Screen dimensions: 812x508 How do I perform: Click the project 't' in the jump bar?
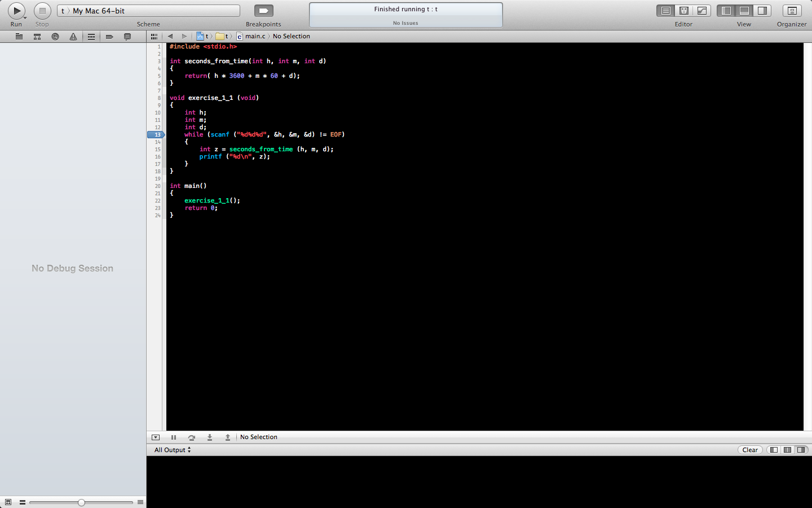[202, 36]
